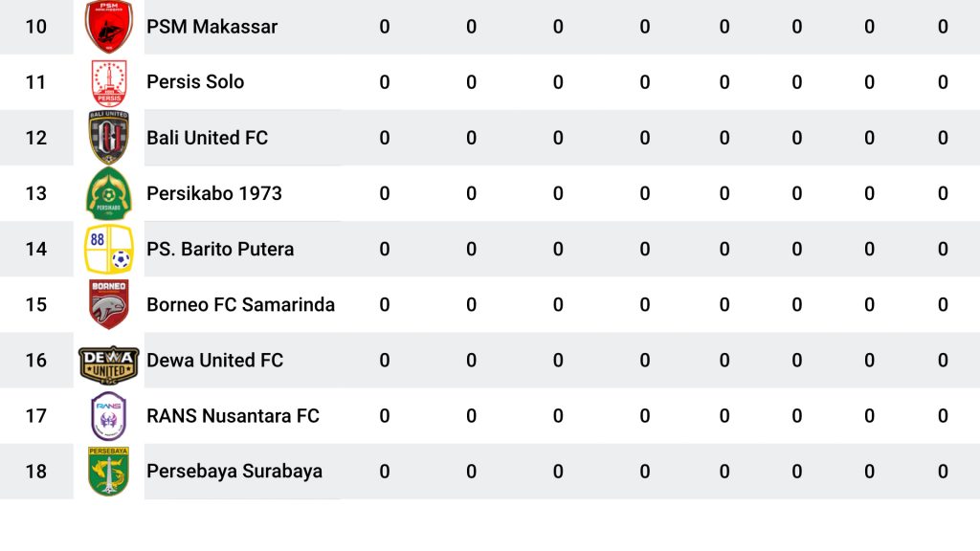This screenshot has height=551, width=980.
Task: Click the Borneo FC Samarinda crest
Action: [x=109, y=304]
